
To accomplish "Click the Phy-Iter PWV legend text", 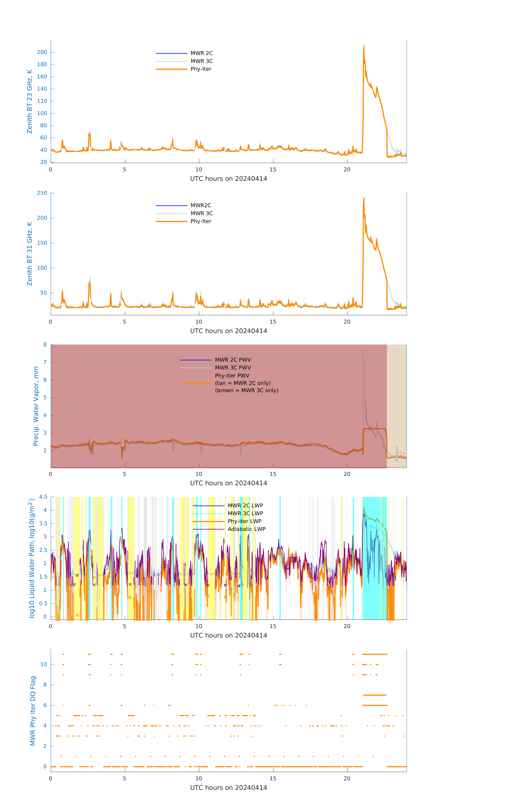I will tap(232, 376).
